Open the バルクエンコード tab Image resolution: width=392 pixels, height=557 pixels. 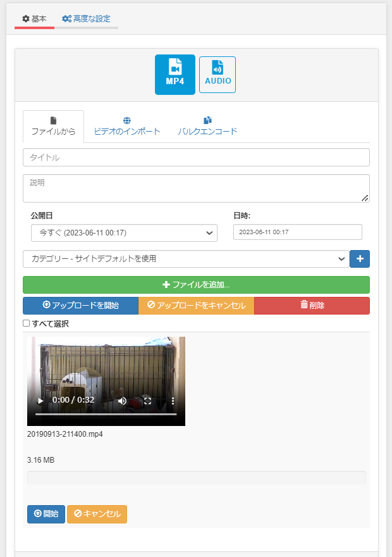(x=207, y=127)
